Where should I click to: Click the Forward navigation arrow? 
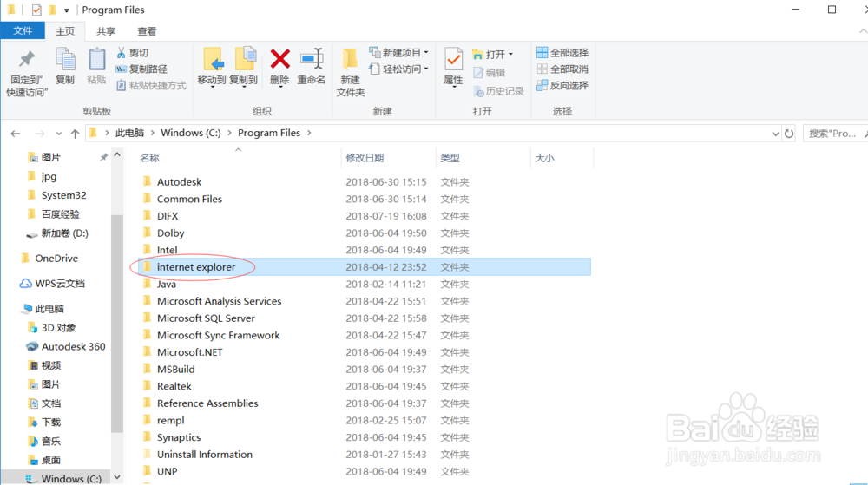(x=39, y=134)
